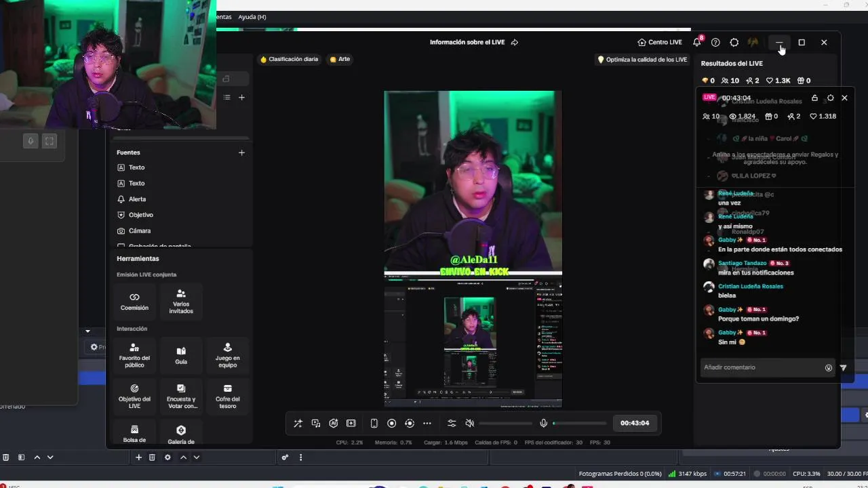Click the replay clip capture icon
The width and height of the screenshot is (868, 488).
[x=409, y=423]
